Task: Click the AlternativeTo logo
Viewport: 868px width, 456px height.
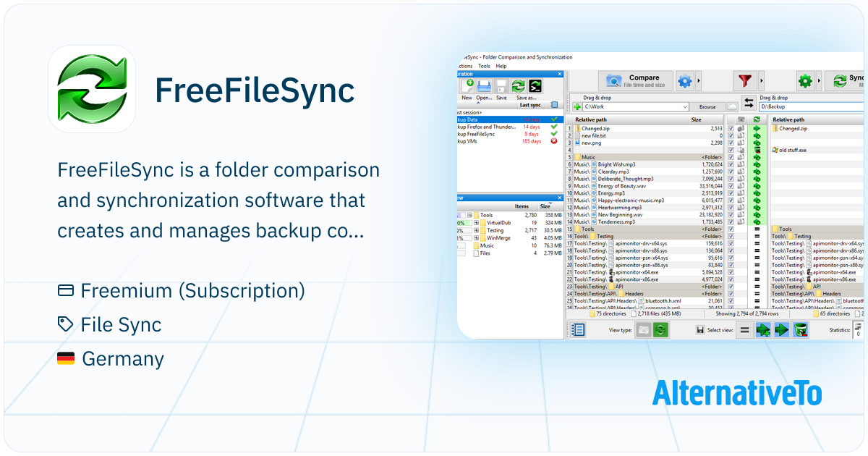Action: click(736, 393)
